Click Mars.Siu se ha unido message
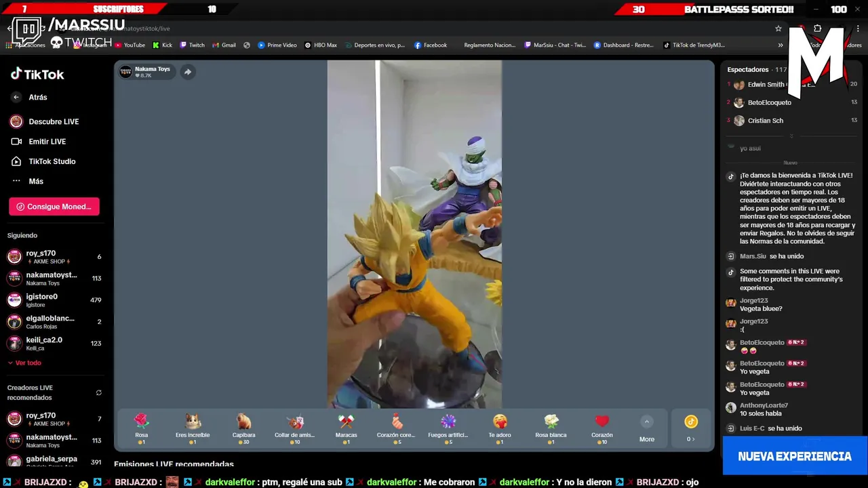 click(772, 256)
